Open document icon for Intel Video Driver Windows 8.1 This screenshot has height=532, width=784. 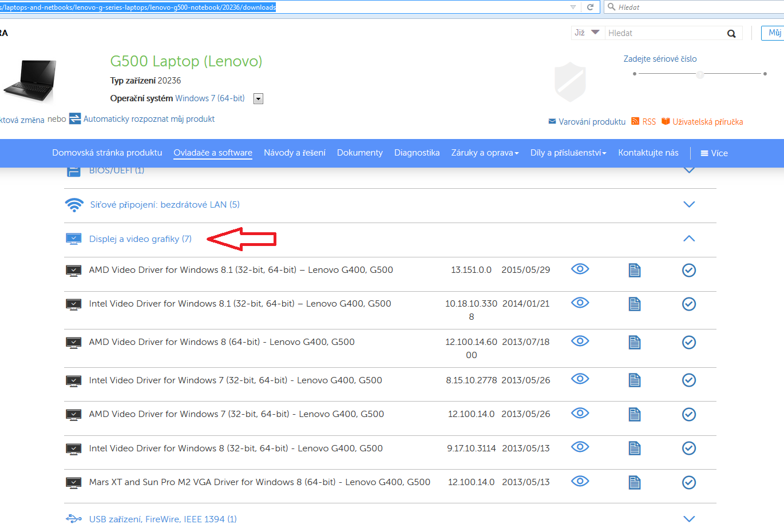[x=635, y=304]
